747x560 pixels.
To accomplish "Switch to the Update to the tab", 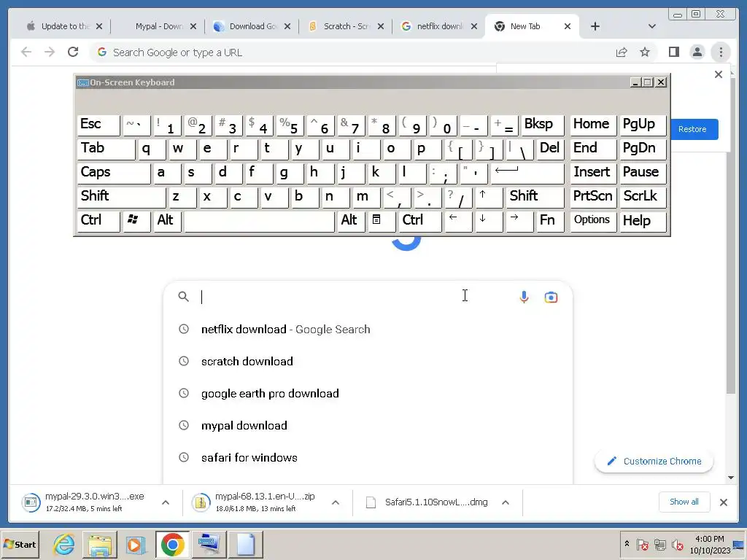I will (64, 26).
